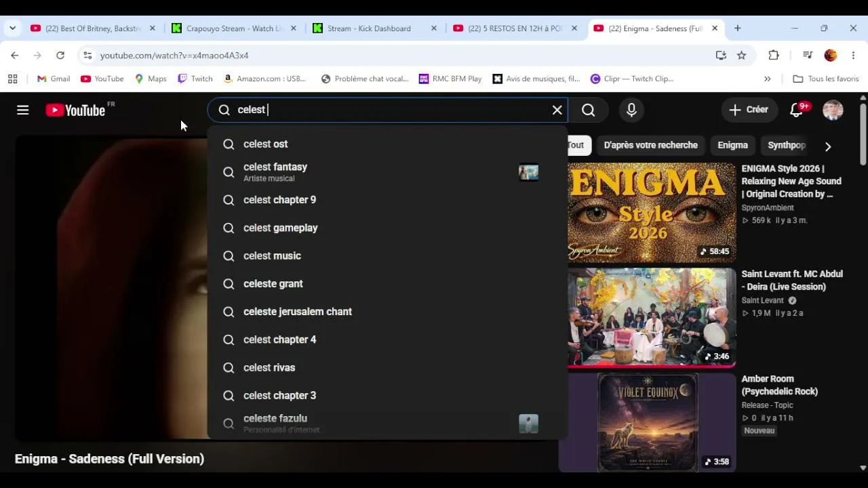Image resolution: width=868 pixels, height=488 pixels.
Task: Open the Maps bookmark
Action: (151, 79)
